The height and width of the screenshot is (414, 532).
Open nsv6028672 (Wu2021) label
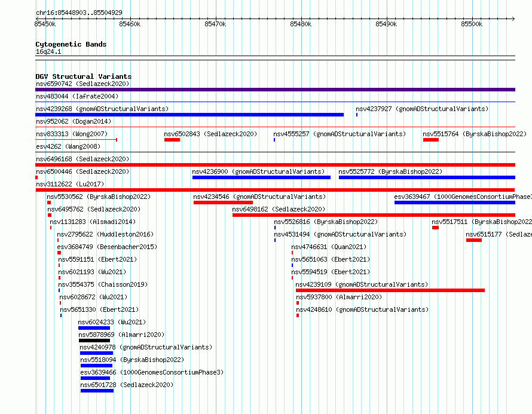pyautogui.click(x=93, y=297)
